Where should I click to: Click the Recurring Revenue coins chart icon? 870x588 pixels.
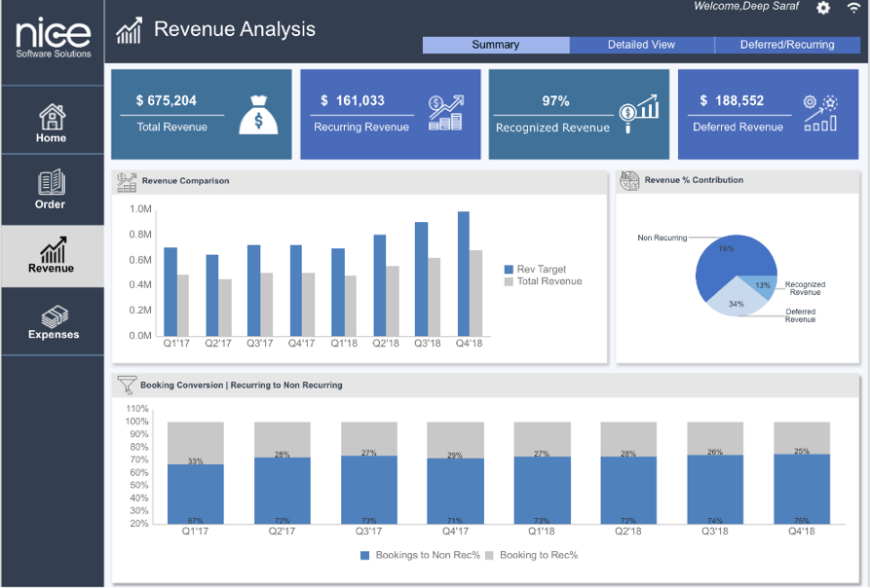[445, 113]
